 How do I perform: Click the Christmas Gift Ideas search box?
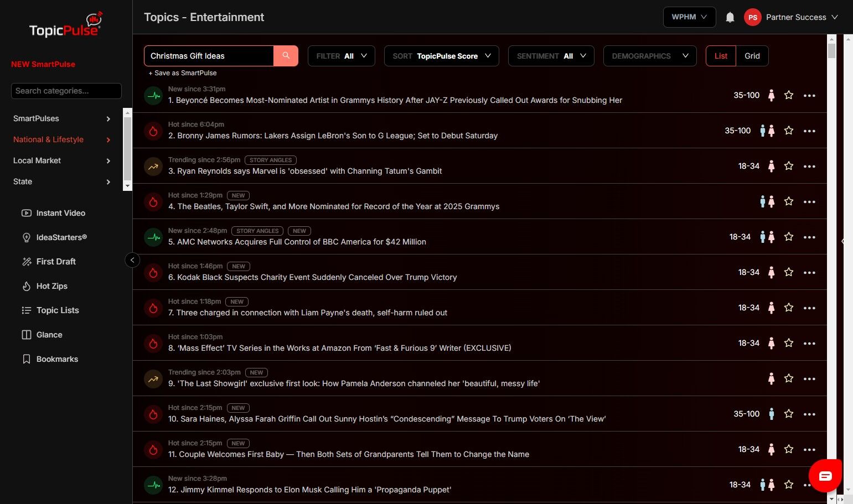tap(209, 56)
